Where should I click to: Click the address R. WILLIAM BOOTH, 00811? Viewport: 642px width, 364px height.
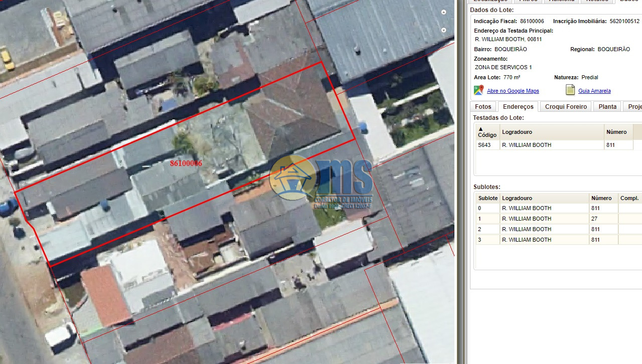508,39
